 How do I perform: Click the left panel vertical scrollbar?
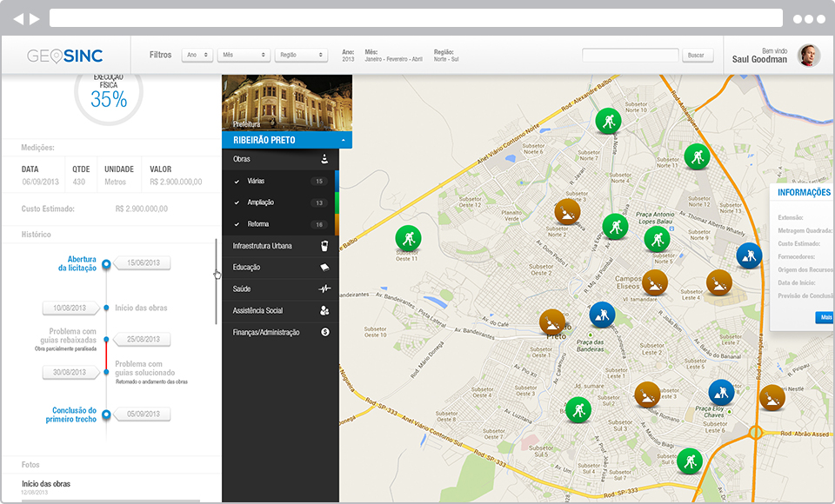(x=216, y=281)
